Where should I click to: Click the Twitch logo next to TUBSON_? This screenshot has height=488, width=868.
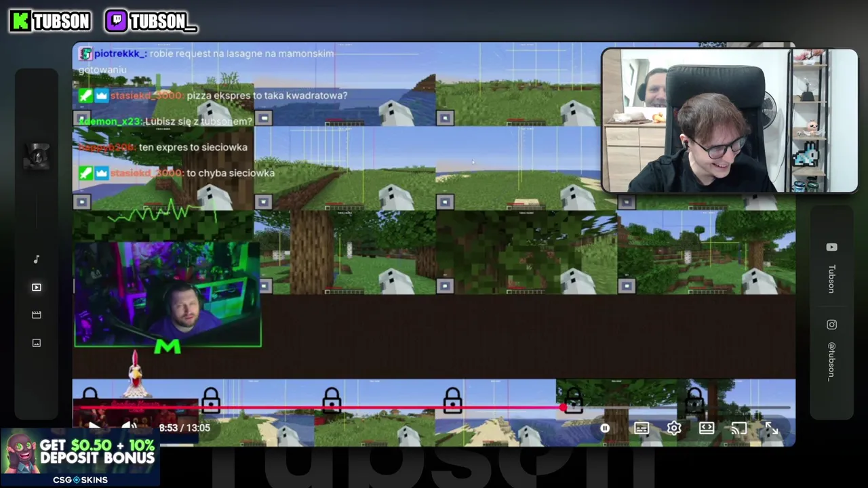(x=116, y=21)
